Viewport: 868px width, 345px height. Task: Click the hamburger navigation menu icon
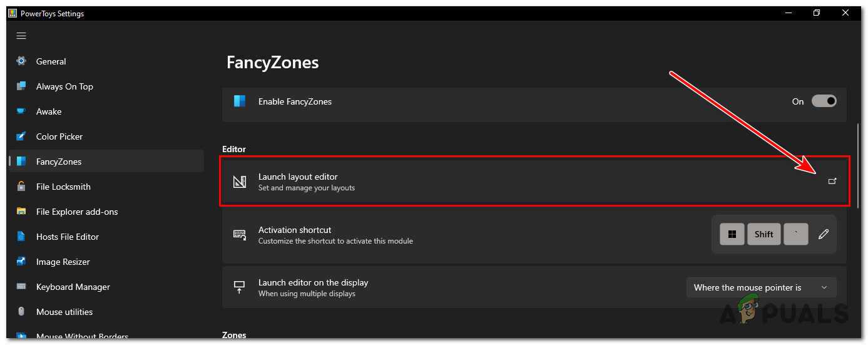click(21, 36)
